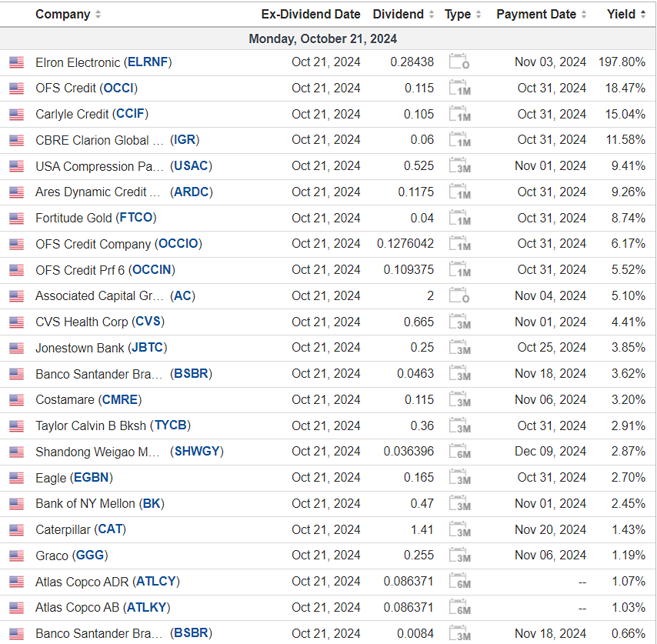Viewport: 657px width, 644px height.
Task: Sort the table by Dividend column
Action: pyautogui.click(x=398, y=15)
